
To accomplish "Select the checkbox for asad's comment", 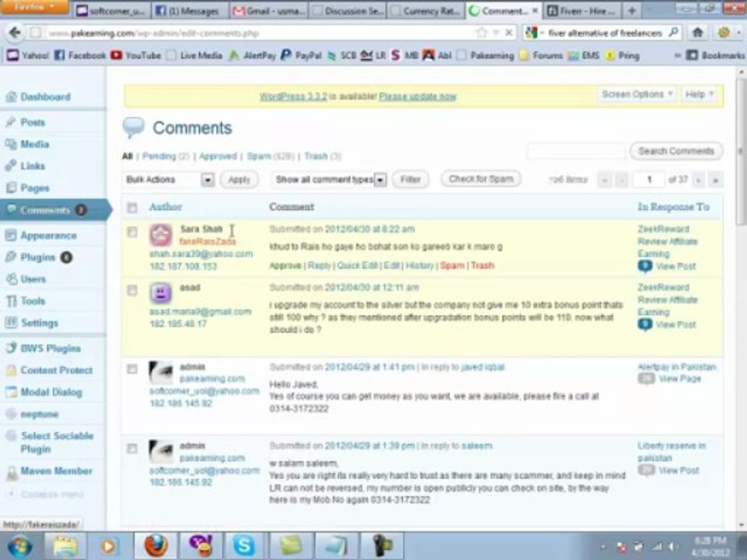I will coord(132,290).
